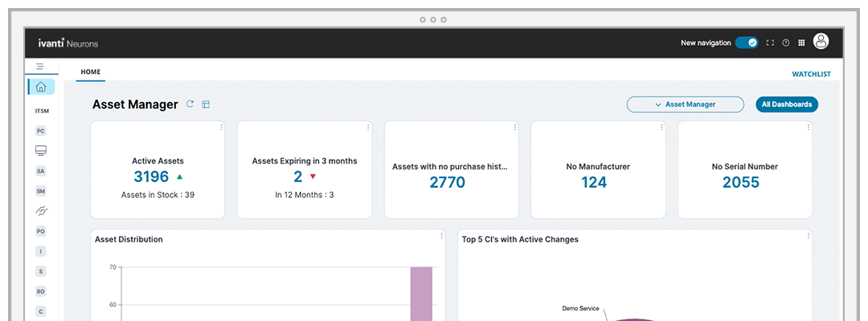
Task: Open the PO sidebar item
Action: pyautogui.click(x=40, y=231)
